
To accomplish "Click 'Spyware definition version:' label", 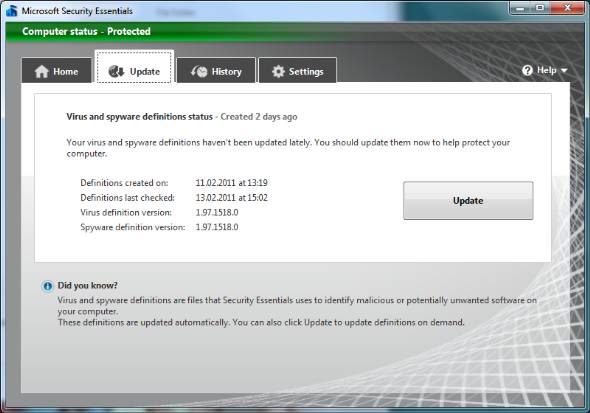I will coord(133,227).
